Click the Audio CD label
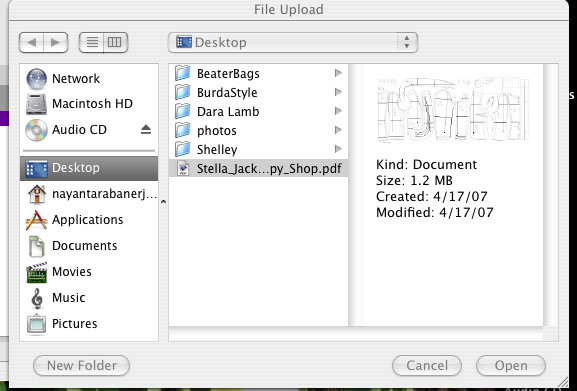The height and width of the screenshot is (391, 577). (79, 129)
